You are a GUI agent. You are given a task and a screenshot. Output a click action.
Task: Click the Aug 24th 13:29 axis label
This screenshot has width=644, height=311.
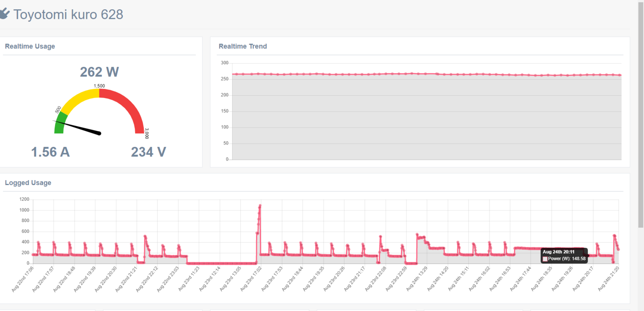(417, 279)
